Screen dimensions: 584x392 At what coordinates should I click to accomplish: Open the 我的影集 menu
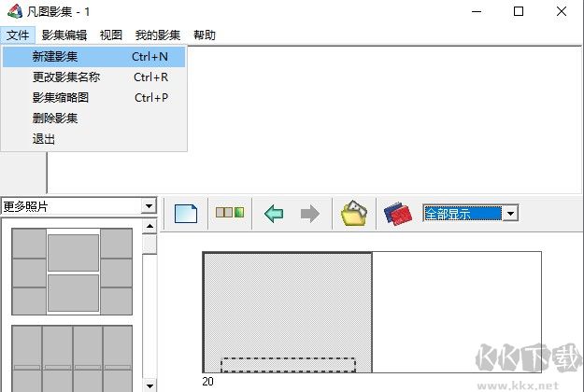pyautogui.click(x=158, y=35)
